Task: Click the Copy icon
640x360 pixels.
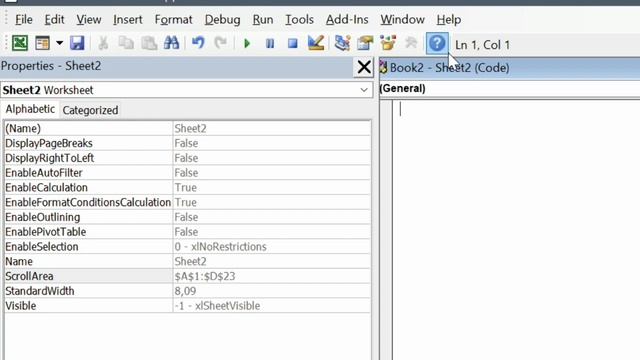Action: 126,43
